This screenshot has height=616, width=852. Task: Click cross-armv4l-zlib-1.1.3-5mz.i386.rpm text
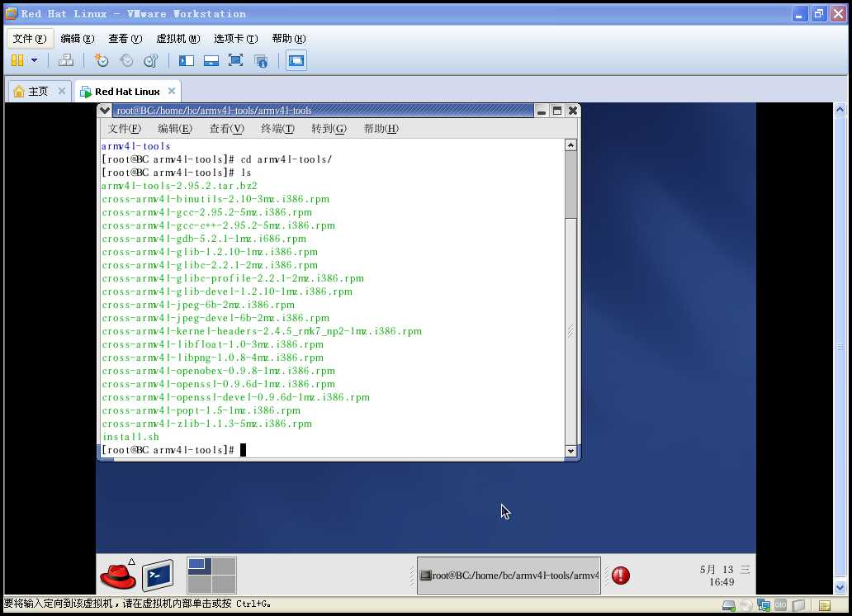(207, 424)
